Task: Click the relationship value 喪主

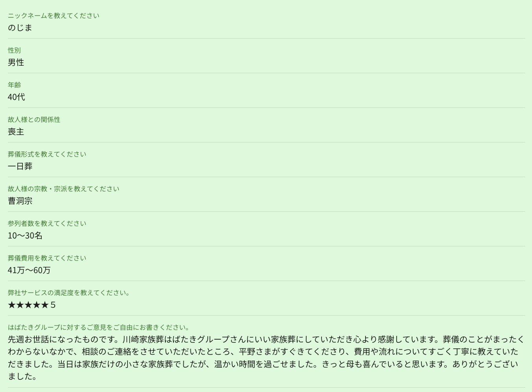Action: tap(16, 132)
